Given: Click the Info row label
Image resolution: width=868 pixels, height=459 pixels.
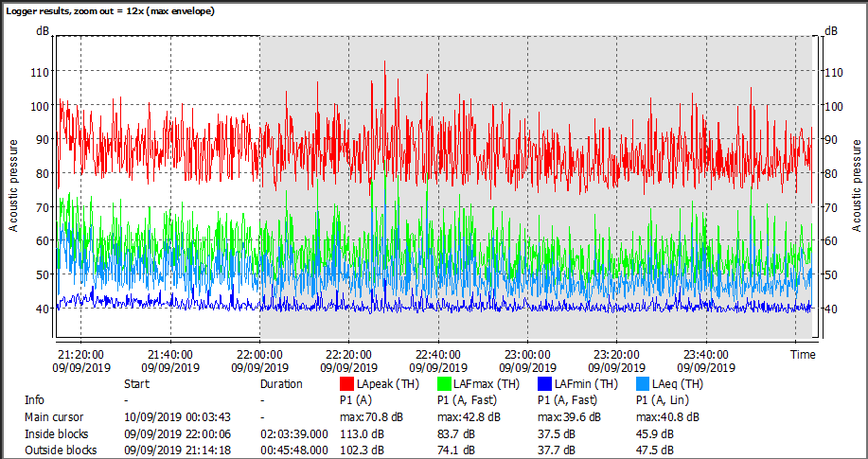Looking at the screenshot, I should click(34, 399).
